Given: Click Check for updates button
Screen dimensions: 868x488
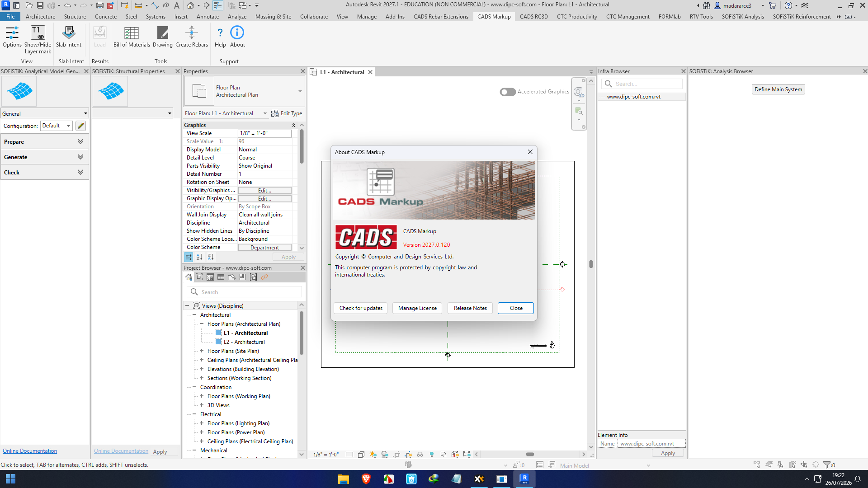Looking at the screenshot, I should coord(361,308).
